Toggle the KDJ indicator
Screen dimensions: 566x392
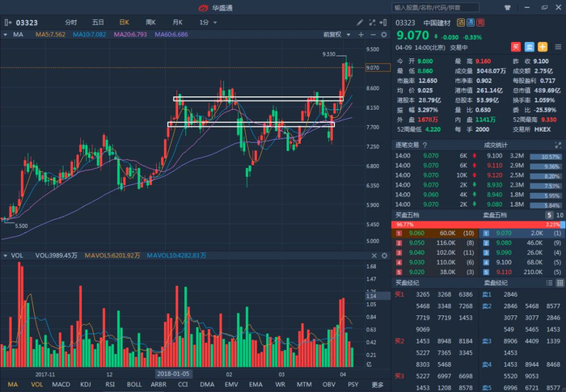click(86, 385)
